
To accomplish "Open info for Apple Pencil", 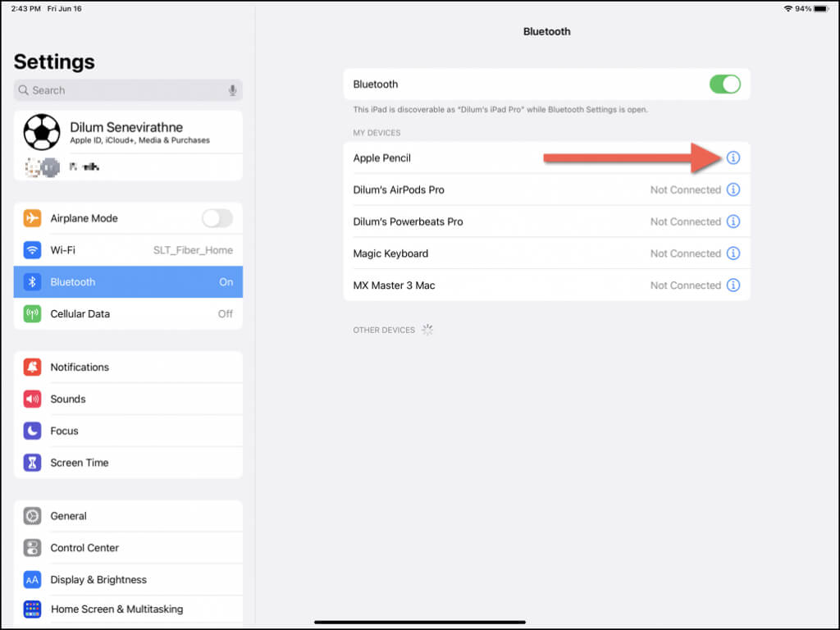I will [733, 157].
